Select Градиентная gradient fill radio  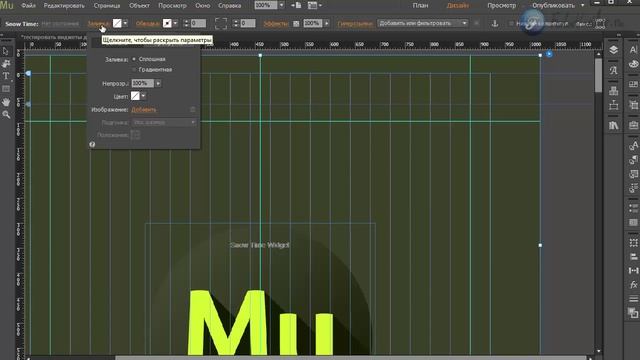[134, 70]
